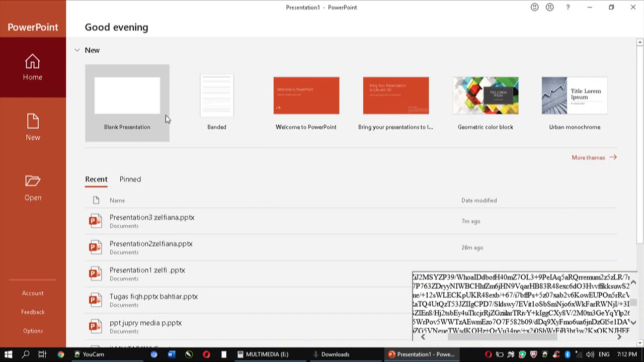Image resolution: width=644 pixels, height=362 pixels.
Task: Switch to Presentation1 PowerPoint taskbar button
Action: (x=422, y=354)
